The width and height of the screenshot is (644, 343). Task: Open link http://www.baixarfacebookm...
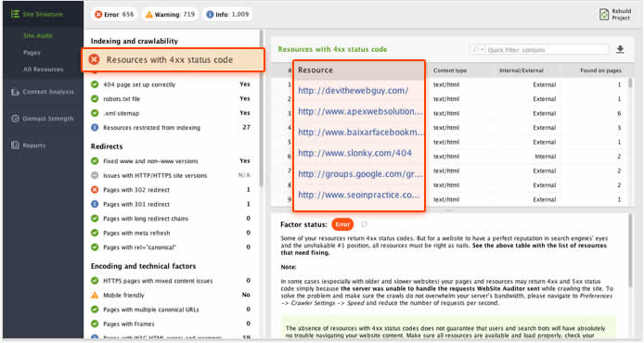pyautogui.click(x=360, y=133)
